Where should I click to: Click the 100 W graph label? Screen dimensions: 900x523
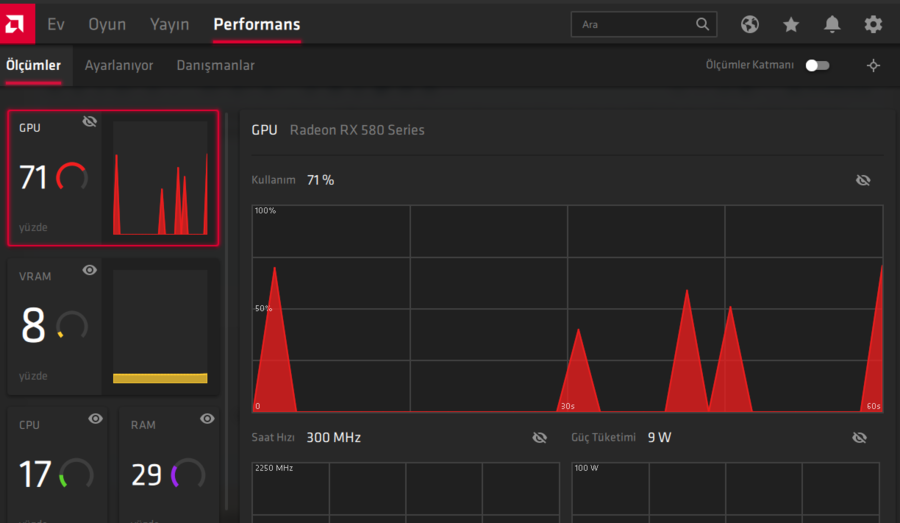coord(587,468)
